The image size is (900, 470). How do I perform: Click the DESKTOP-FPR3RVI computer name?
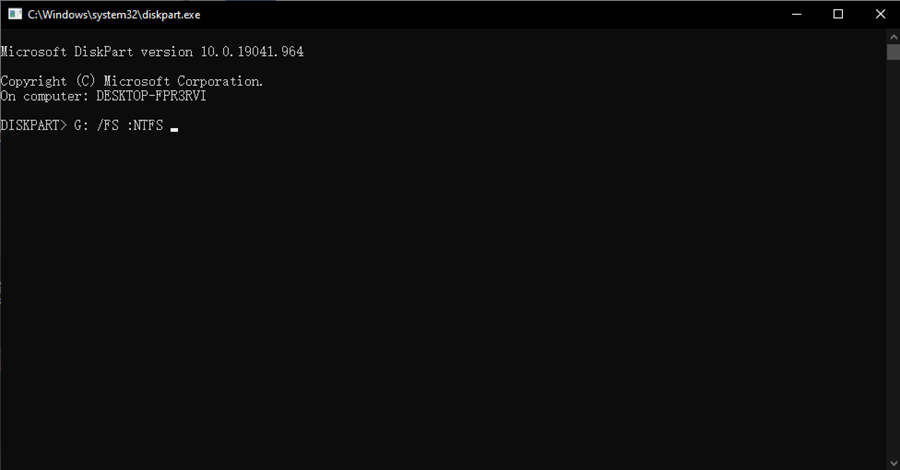tap(151, 96)
